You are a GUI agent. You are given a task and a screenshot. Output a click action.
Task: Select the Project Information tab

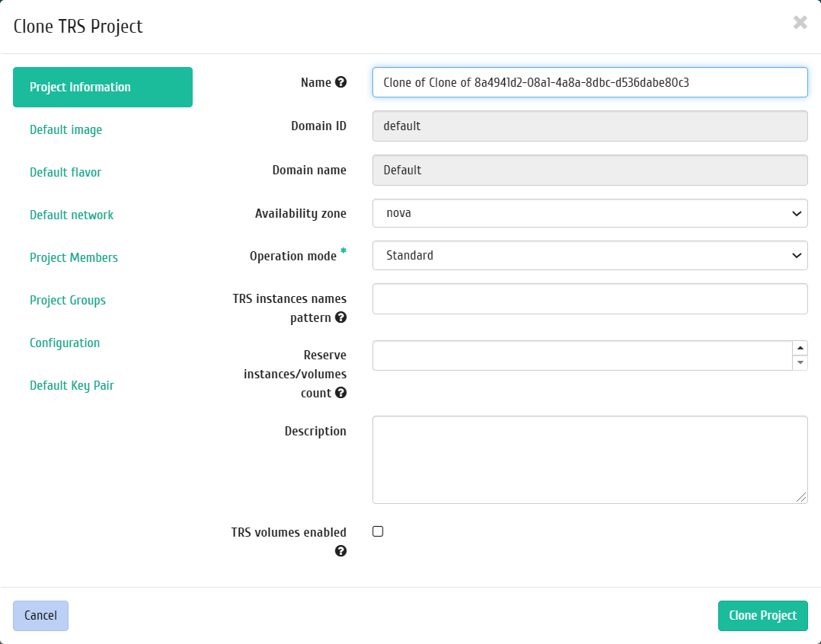tap(103, 87)
